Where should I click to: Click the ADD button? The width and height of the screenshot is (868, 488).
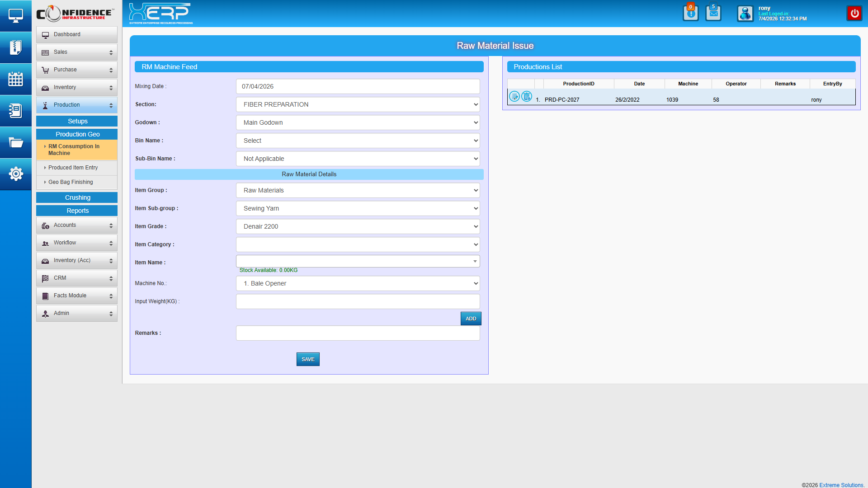(471, 318)
